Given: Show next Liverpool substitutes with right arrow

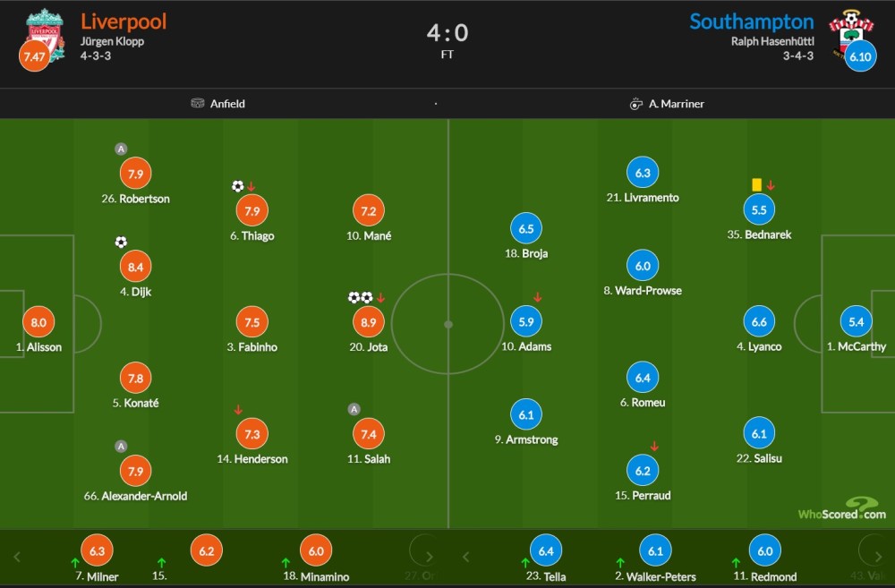Looking at the screenshot, I should 430,557.
